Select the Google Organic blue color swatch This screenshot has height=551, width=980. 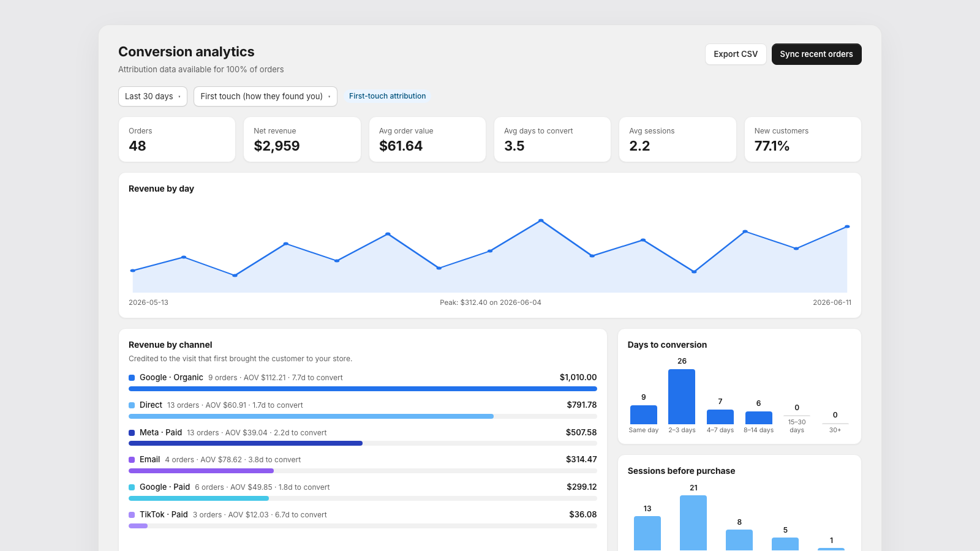pos(132,378)
